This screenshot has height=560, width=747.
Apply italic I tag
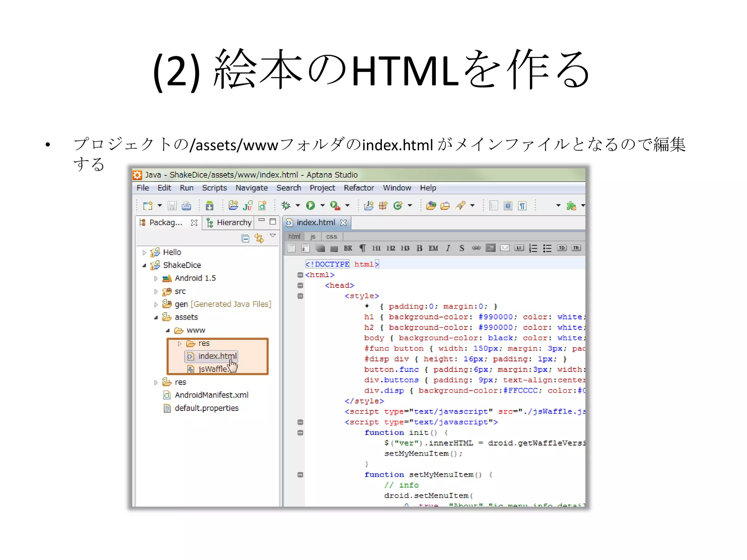coord(448,248)
